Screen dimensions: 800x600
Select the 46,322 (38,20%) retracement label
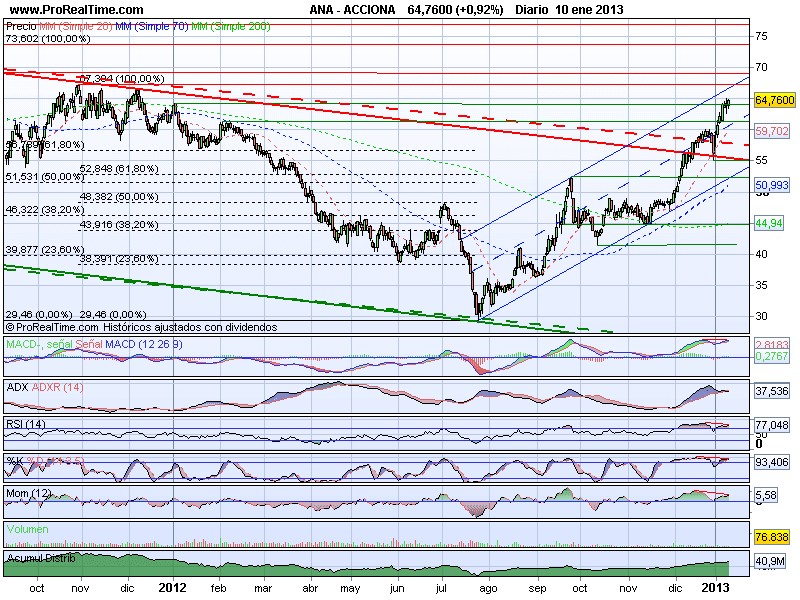(45, 209)
